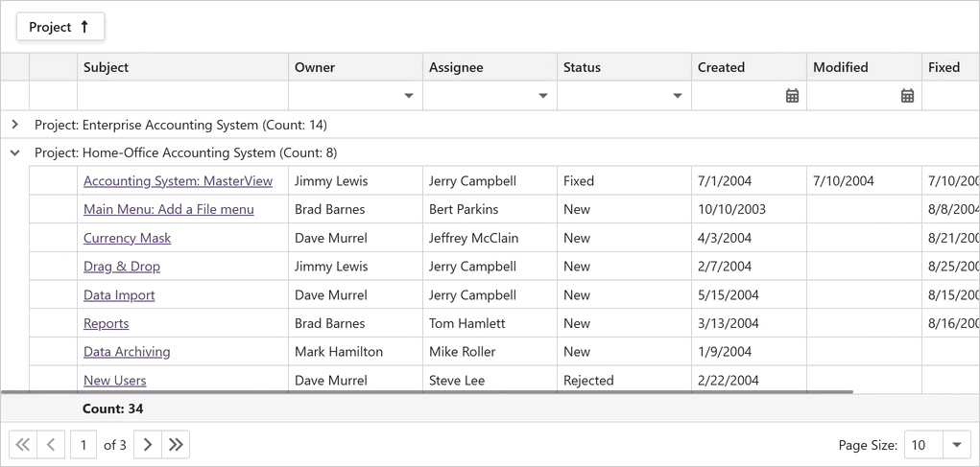980x467 pixels.
Task: Open the Owner filter dropdown
Action: (409, 96)
